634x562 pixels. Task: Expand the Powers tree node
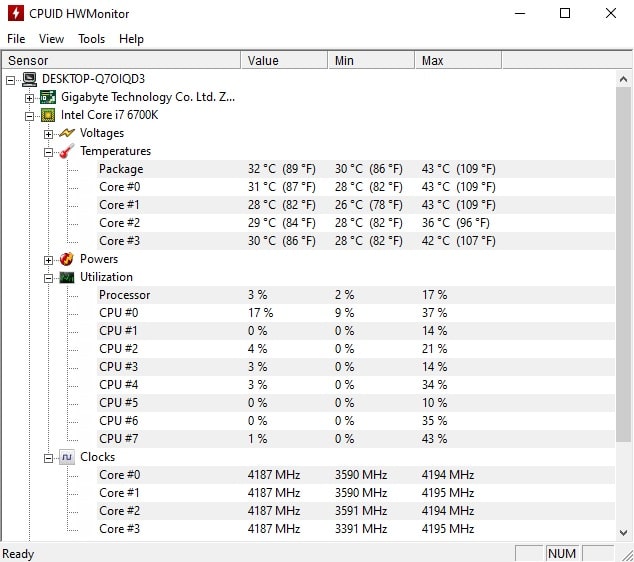pyautogui.click(x=48, y=259)
